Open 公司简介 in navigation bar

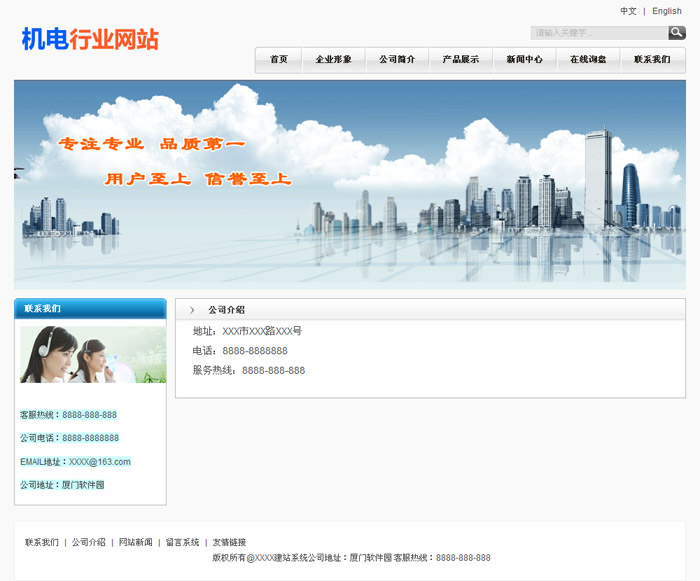pyautogui.click(x=397, y=60)
